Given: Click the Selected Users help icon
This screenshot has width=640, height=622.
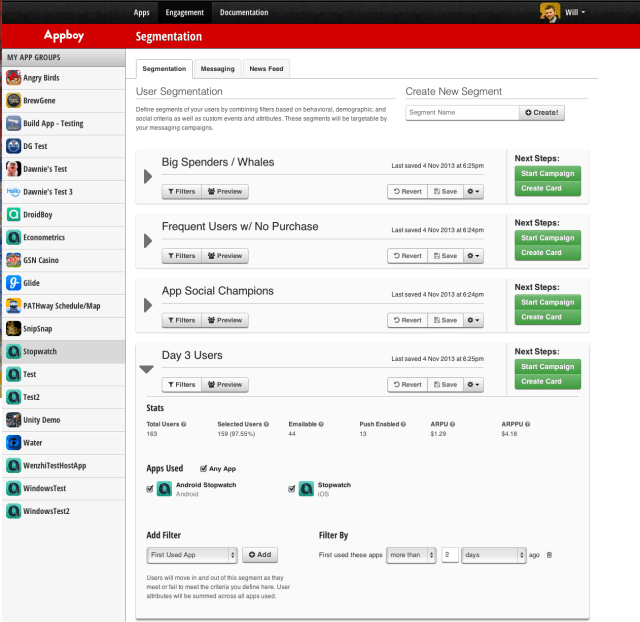Looking at the screenshot, I should point(266,424).
